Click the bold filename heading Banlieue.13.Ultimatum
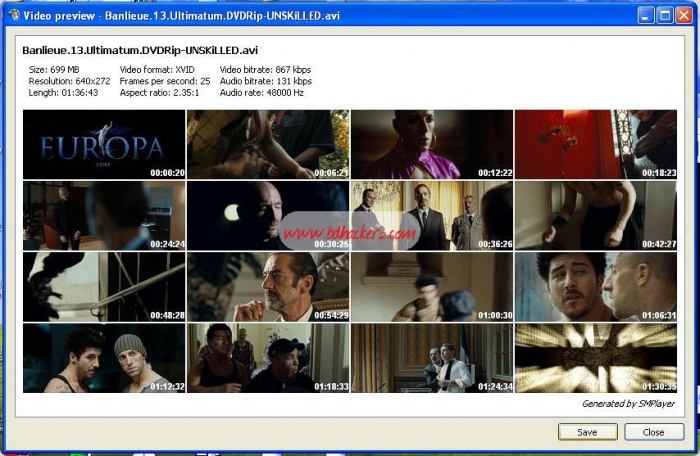Screen dimensions: 700x456 (140, 50)
